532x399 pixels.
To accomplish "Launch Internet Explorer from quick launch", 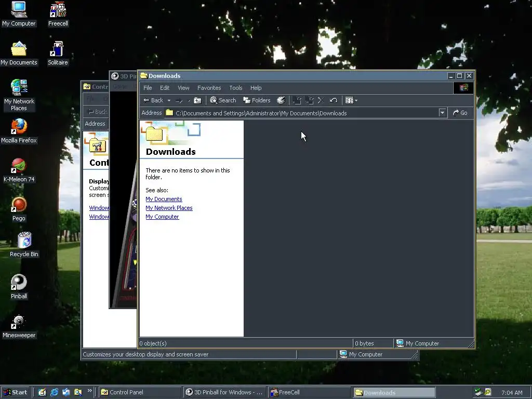I will (x=54, y=392).
